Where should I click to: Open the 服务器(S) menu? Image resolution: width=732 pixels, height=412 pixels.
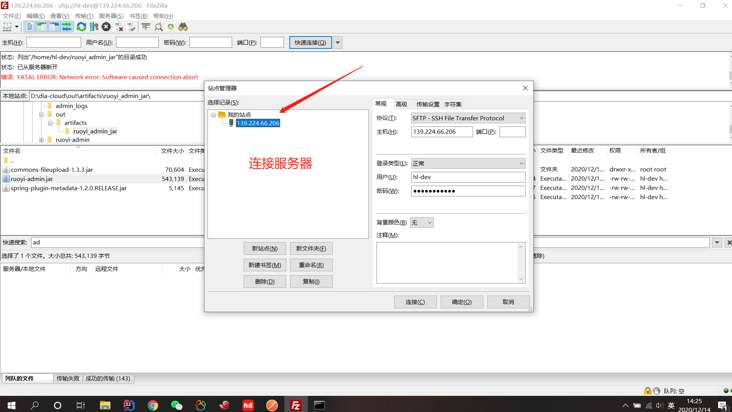111,16
